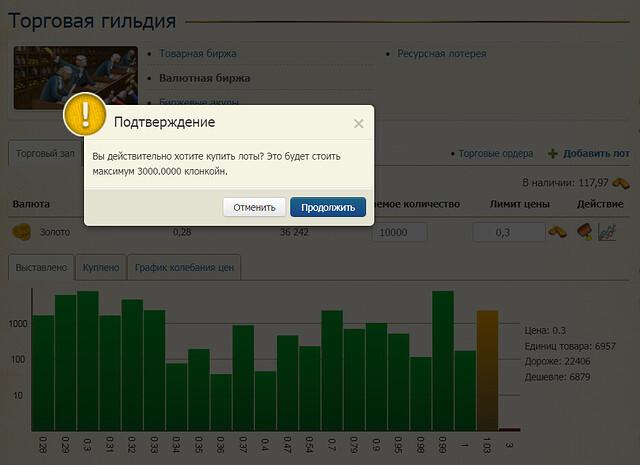
Task: Click the quantity field showing 10000
Action: tap(399, 232)
